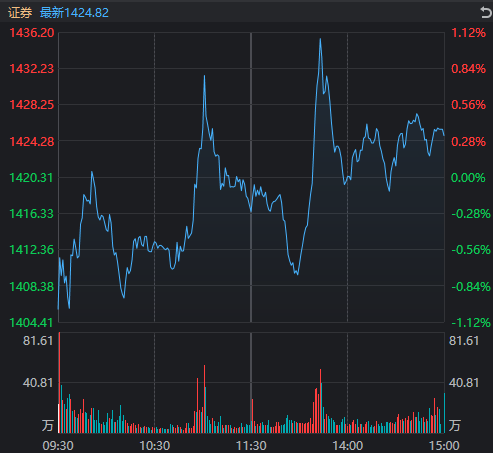Click the 1432.23 price axis label
The height and width of the screenshot is (453, 493).
pos(32,69)
